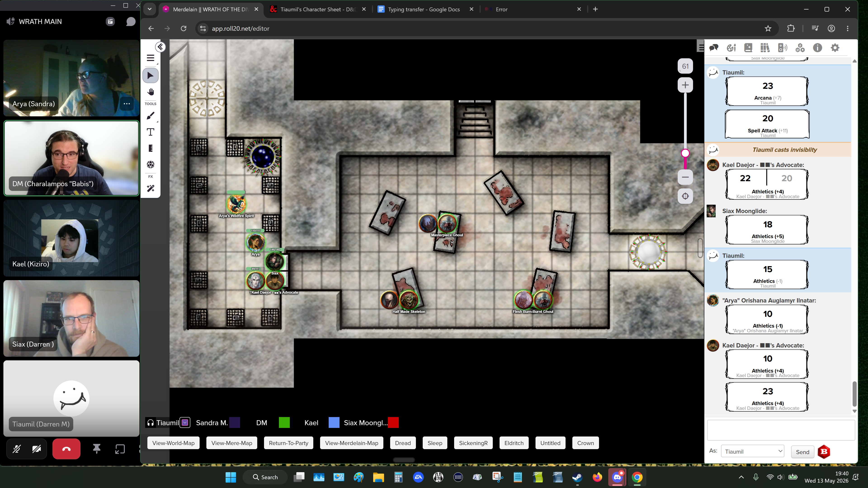Image resolution: width=868 pixels, height=488 pixels.
Task: Reload the Roll20 page
Action: tap(183, 28)
